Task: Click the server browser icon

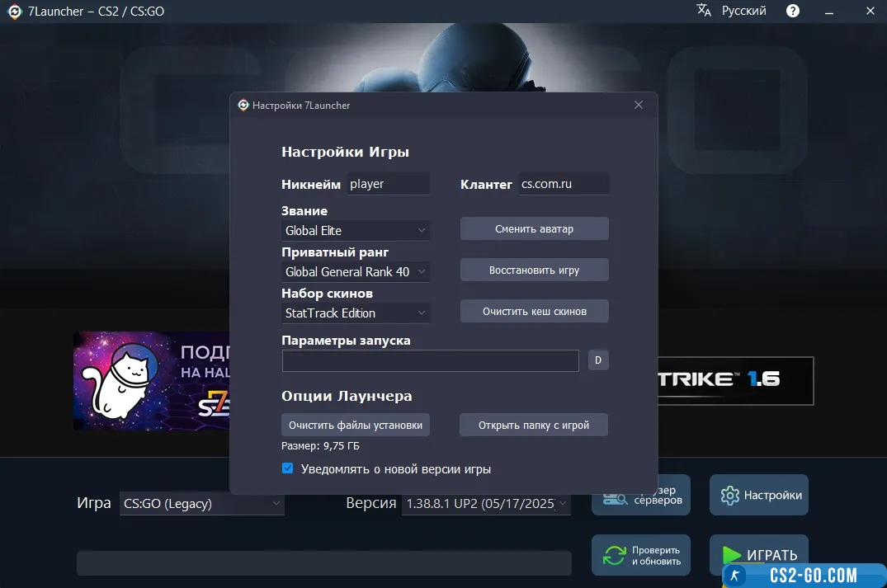Action: coord(615,496)
